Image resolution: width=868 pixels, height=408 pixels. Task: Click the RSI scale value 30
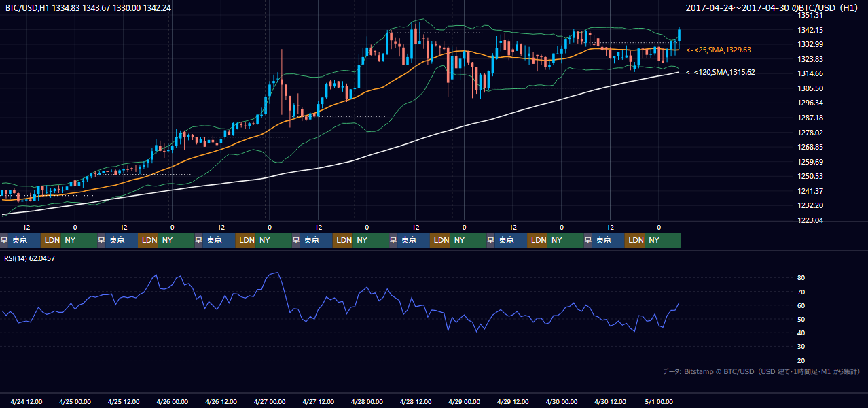[x=801, y=347]
